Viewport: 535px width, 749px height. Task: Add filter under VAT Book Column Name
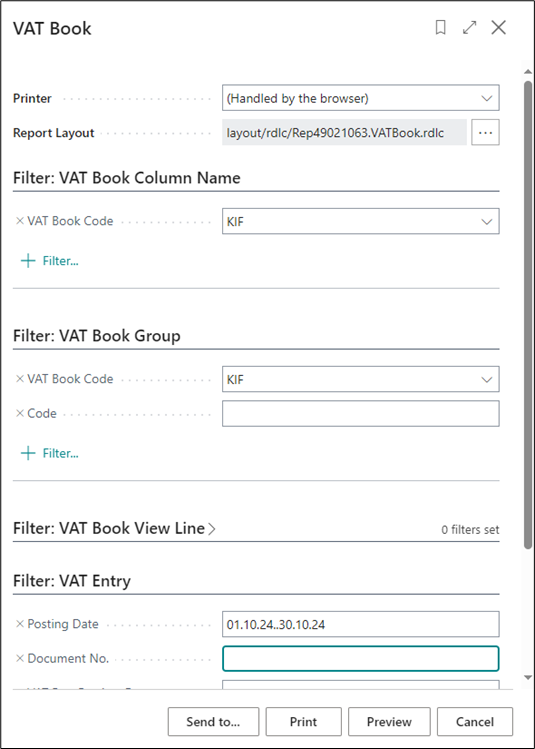[x=50, y=261]
